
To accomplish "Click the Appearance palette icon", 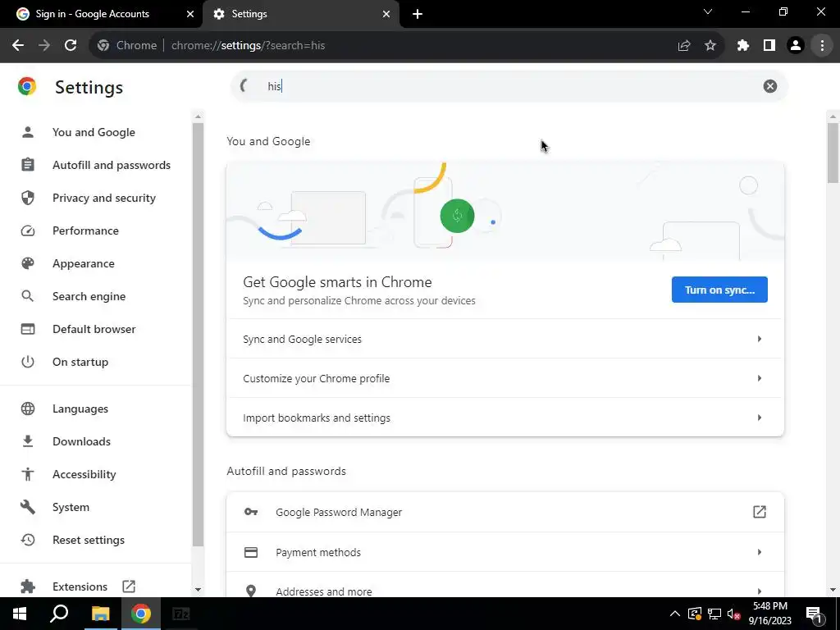I will point(28,263).
